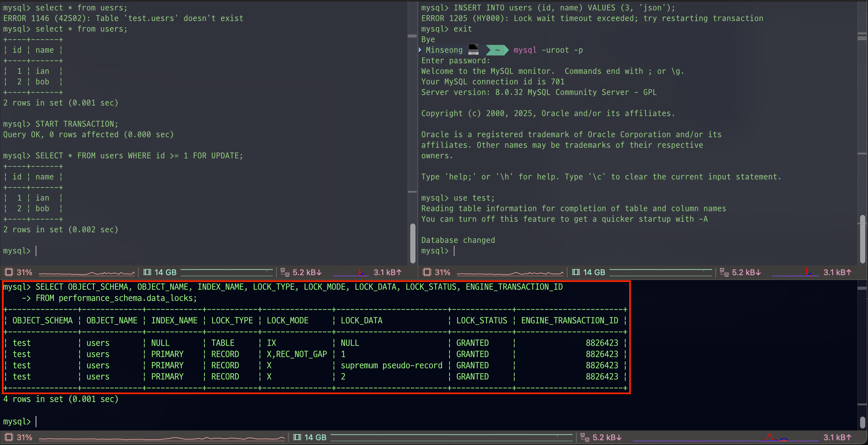Click CPU chip icon in top-right pane status bar

click(427, 272)
